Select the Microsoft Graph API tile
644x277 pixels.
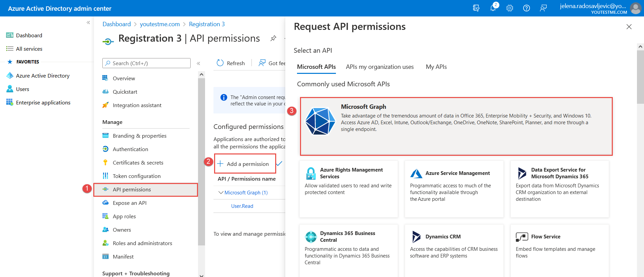pos(456,126)
